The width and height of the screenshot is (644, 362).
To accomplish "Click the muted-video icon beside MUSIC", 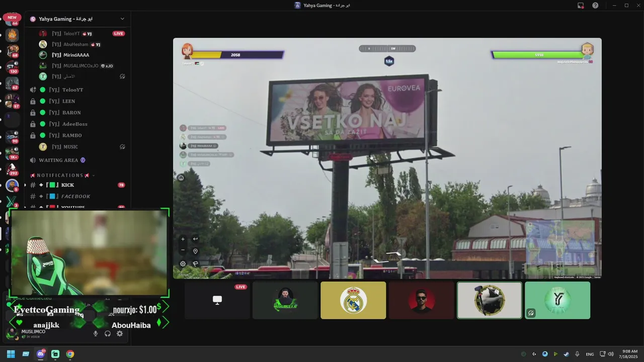I will pyautogui.click(x=122, y=147).
